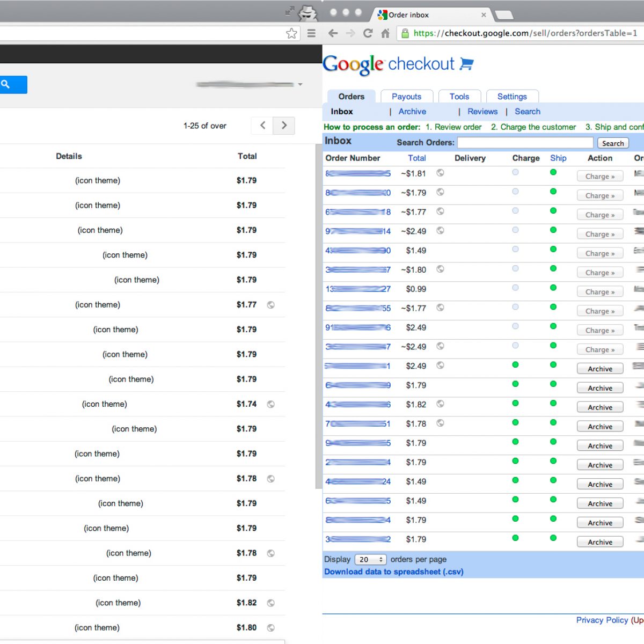Reload the Order inbox page
The width and height of the screenshot is (644, 644).
[x=368, y=33]
